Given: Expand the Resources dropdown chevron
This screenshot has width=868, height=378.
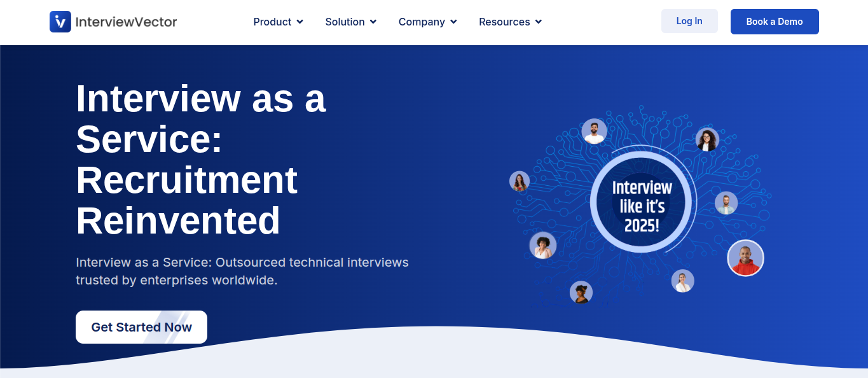Looking at the screenshot, I should click(539, 22).
